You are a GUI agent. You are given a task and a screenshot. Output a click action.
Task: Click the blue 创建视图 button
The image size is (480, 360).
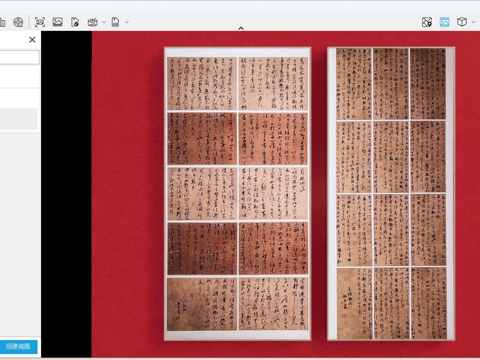[18, 346]
